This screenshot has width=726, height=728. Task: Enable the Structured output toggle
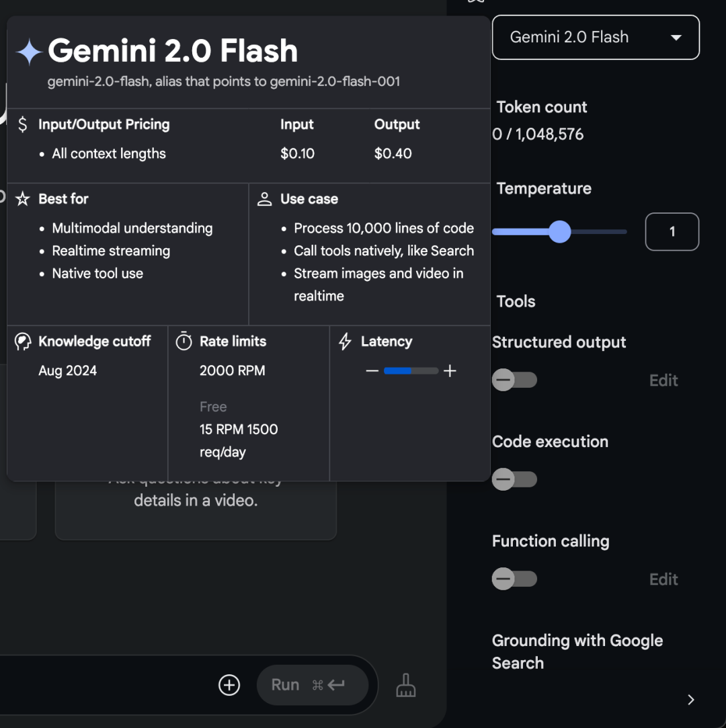point(514,380)
